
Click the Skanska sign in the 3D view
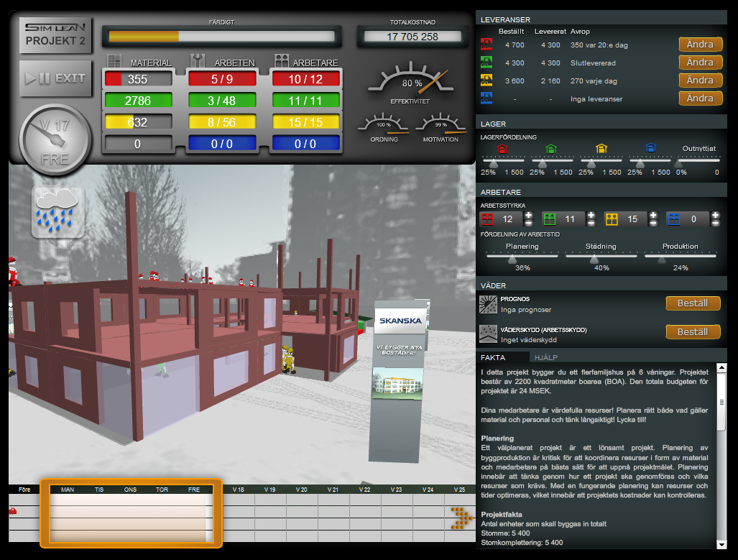(400, 321)
